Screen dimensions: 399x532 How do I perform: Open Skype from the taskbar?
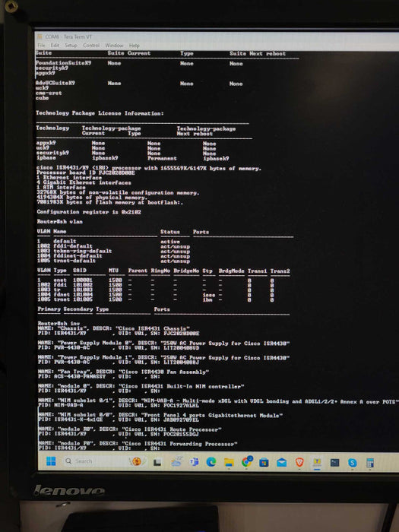[352, 462]
